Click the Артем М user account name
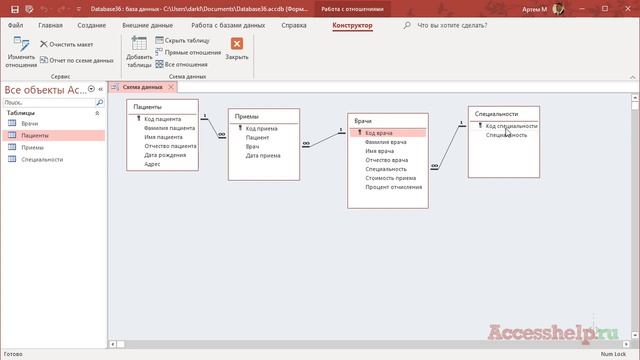This screenshot has width=640, height=360. click(x=534, y=9)
